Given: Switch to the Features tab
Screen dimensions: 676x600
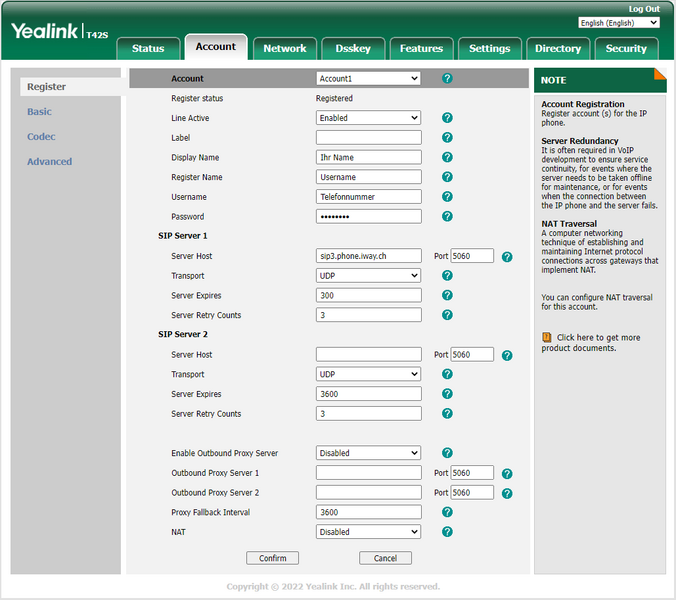Looking at the screenshot, I should 421,48.
